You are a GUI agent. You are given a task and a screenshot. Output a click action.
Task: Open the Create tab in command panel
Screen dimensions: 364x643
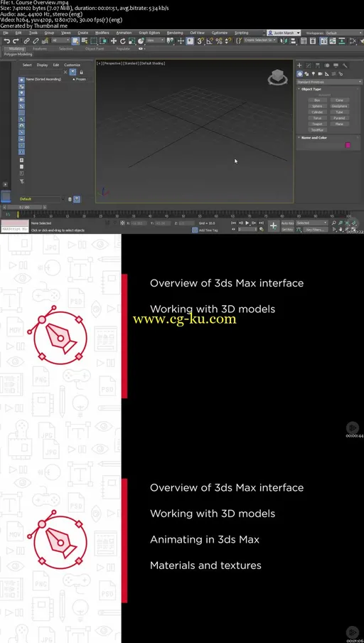299,65
